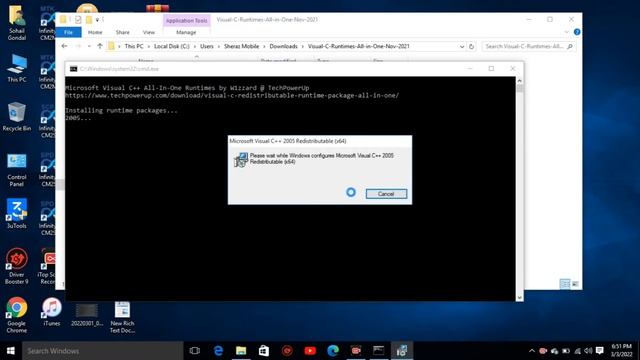Click 'Installing runtime packages...' console line
Screen dimensions: 640x360
point(121,111)
